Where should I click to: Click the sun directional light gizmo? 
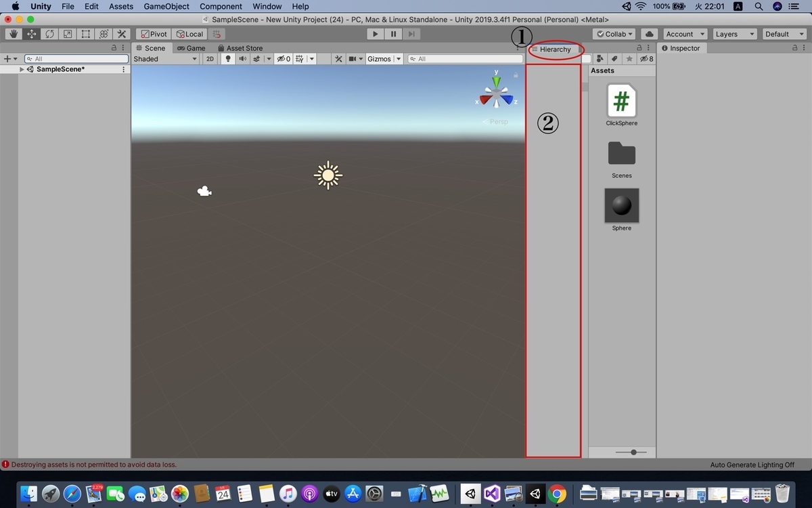coord(328,175)
